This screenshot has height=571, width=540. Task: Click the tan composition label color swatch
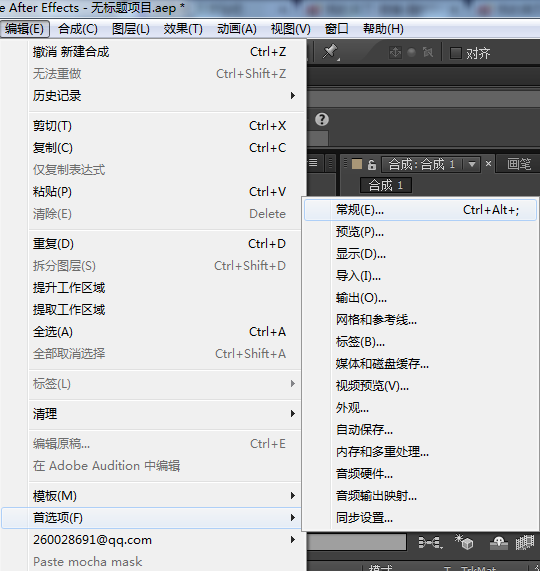tap(357, 164)
